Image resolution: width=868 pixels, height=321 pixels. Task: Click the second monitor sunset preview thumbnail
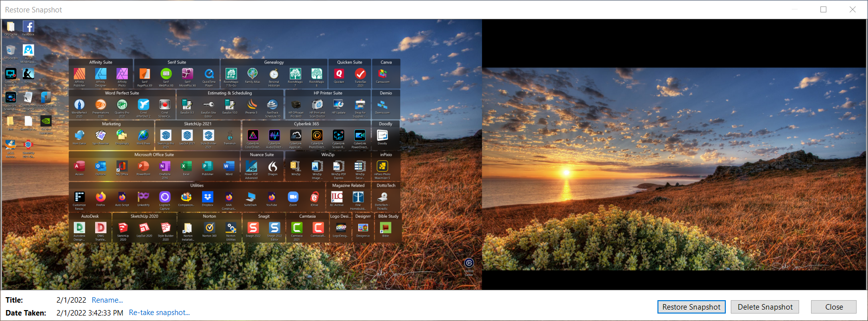(674, 169)
